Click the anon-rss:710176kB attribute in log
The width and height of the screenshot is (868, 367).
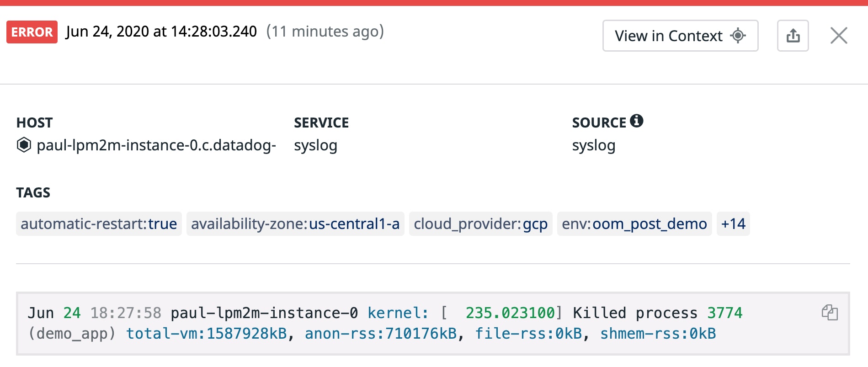coord(380,334)
